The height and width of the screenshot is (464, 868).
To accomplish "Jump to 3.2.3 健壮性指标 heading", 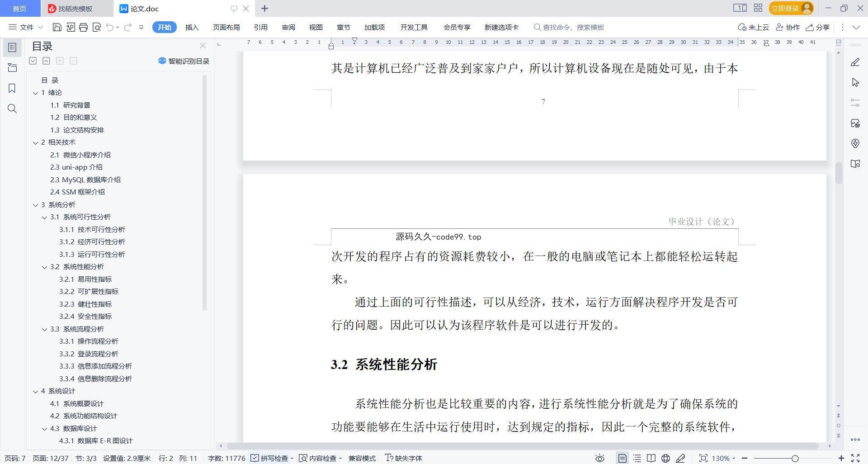I will pos(85,304).
